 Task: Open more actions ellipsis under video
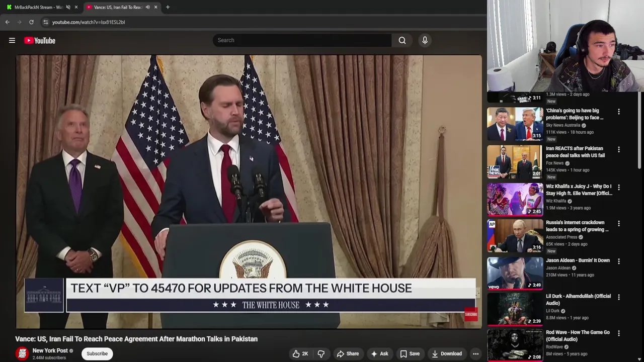point(475,353)
